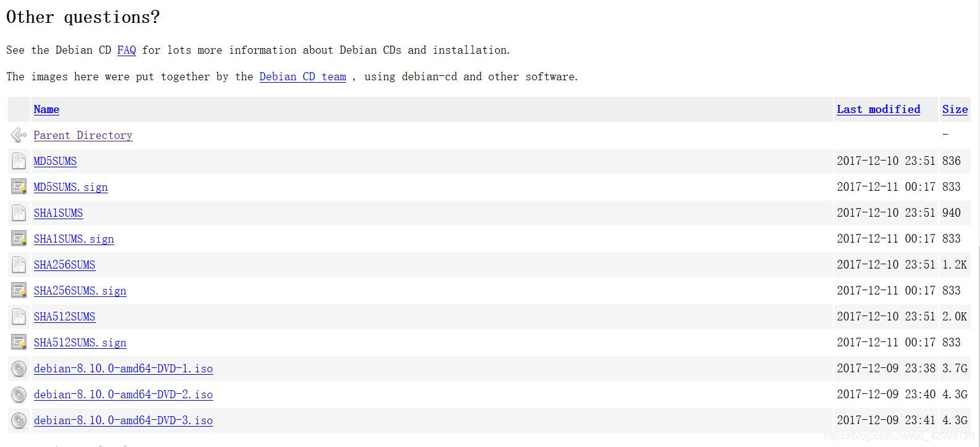980x447 pixels.
Task: Sort listing by Size column
Action: coord(955,109)
